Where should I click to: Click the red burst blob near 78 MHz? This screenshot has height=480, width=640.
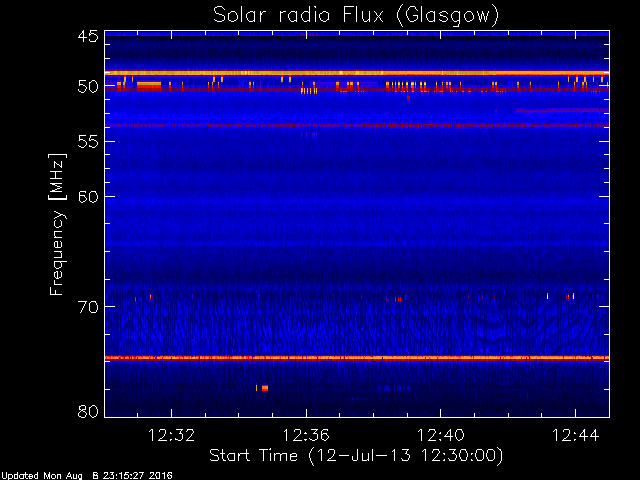tap(265, 388)
